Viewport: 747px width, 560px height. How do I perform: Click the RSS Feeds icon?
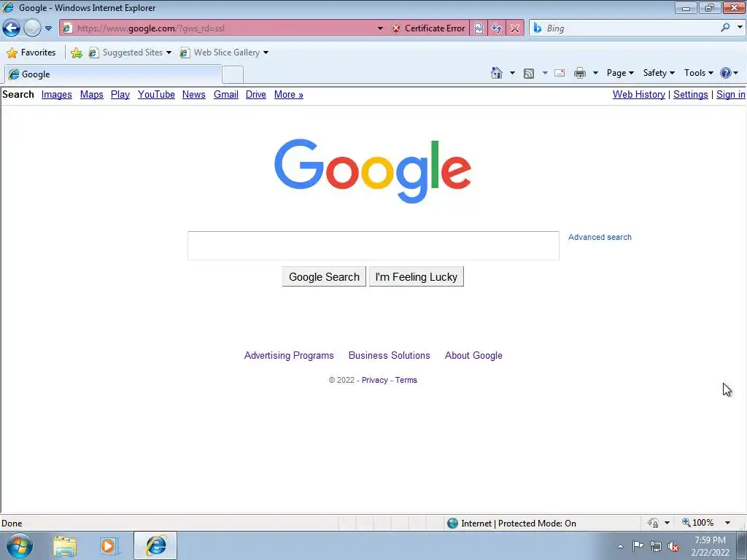coord(529,73)
